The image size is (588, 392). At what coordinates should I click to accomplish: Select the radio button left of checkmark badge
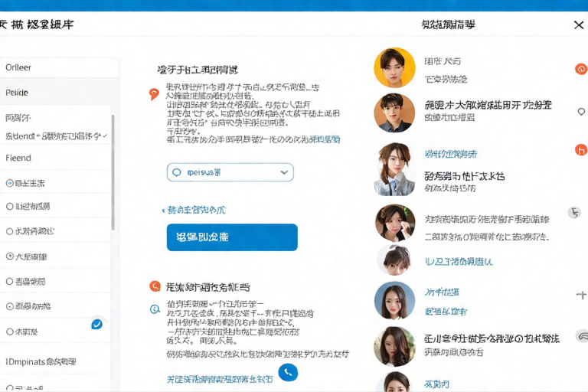(x=10, y=332)
